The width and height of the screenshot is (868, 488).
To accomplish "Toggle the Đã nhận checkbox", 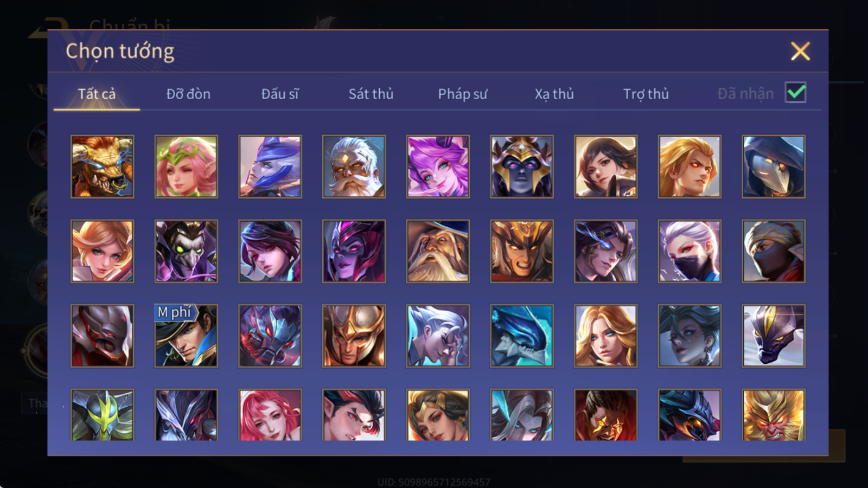I will point(795,93).
